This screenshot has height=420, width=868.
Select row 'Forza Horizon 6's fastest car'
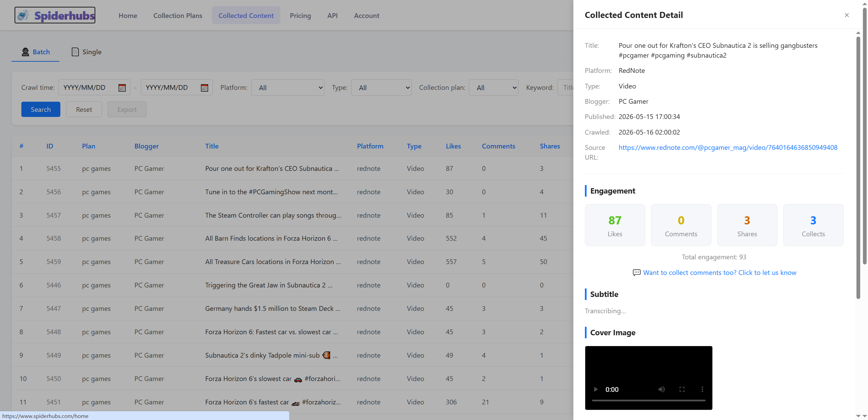point(293,402)
